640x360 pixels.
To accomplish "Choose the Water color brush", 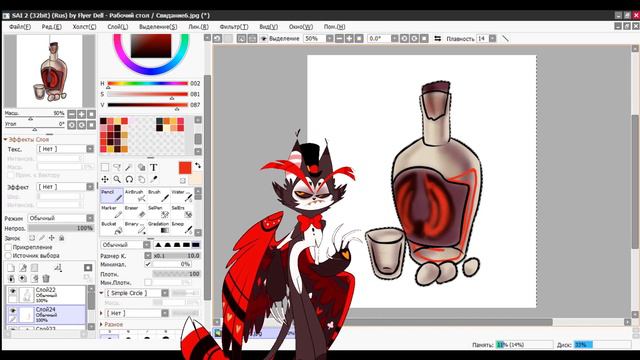I will pos(182,196).
